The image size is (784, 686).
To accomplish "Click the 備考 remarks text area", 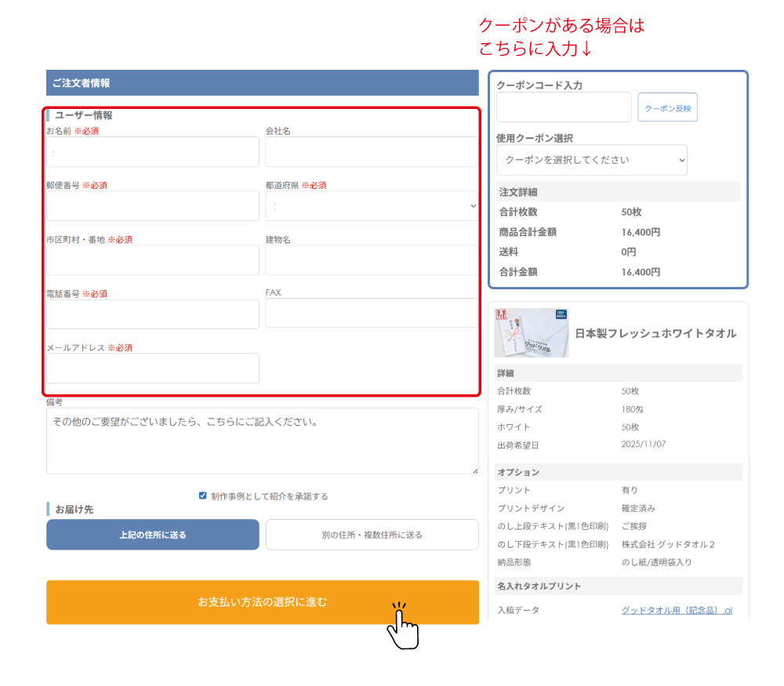I will pyautogui.click(x=262, y=441).
